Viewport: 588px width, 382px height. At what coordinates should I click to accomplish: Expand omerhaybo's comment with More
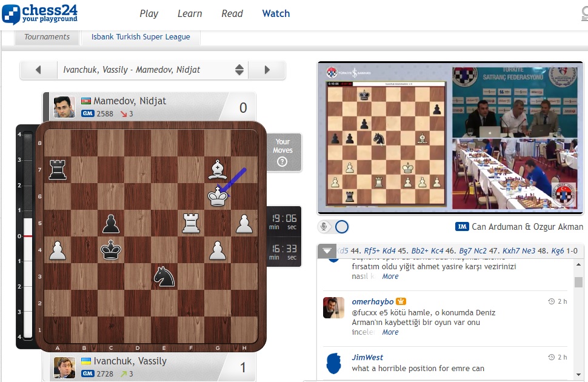[390, 332]
